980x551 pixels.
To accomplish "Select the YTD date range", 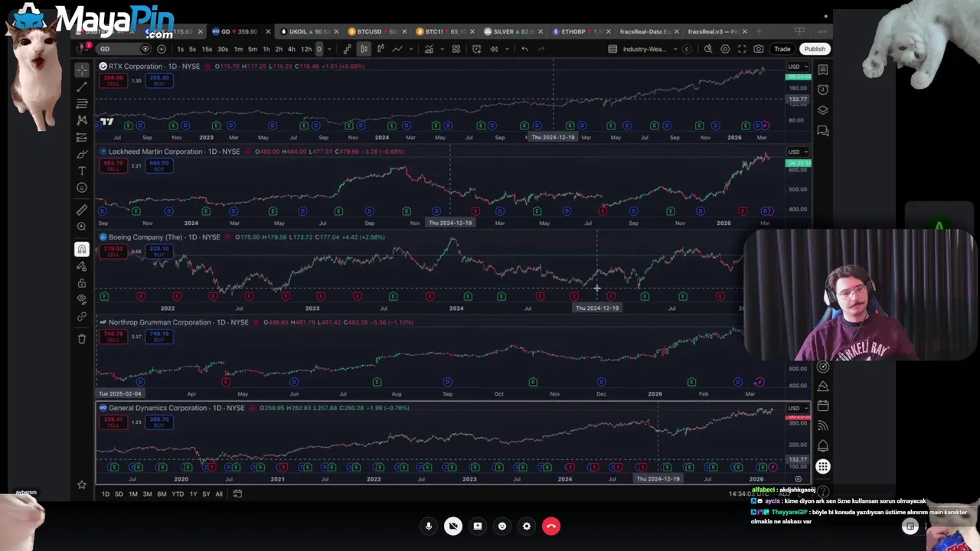I will tap(178, 494).
